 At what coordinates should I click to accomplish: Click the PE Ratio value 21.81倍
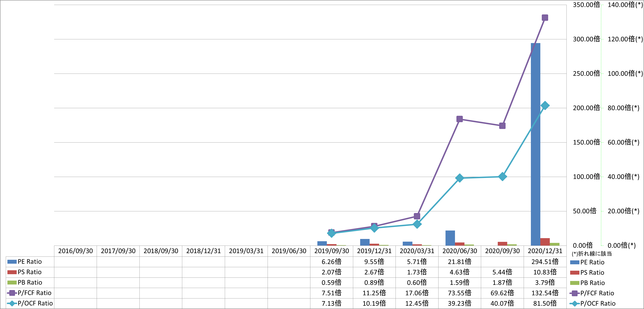pos(460,262)
